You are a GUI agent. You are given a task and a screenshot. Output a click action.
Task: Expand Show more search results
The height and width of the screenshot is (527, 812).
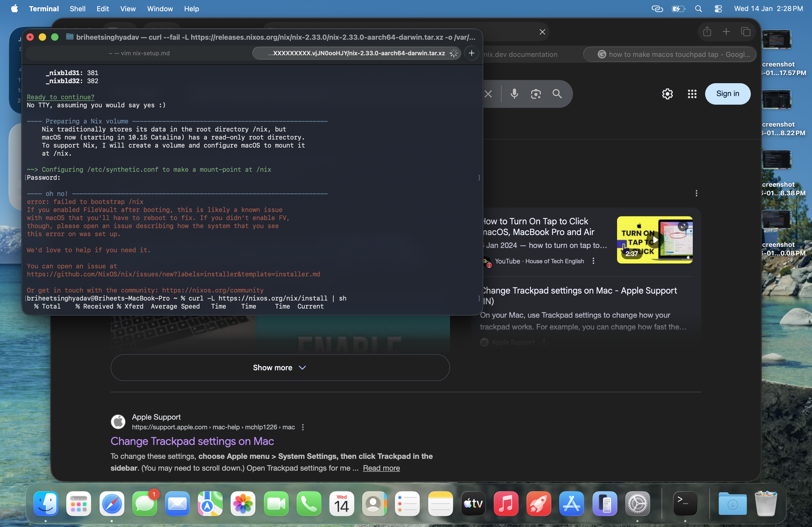click(280, 367)
